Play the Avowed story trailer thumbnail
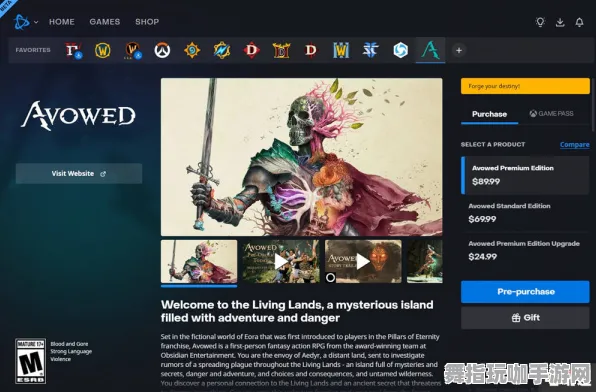 (x=363, y=262)
